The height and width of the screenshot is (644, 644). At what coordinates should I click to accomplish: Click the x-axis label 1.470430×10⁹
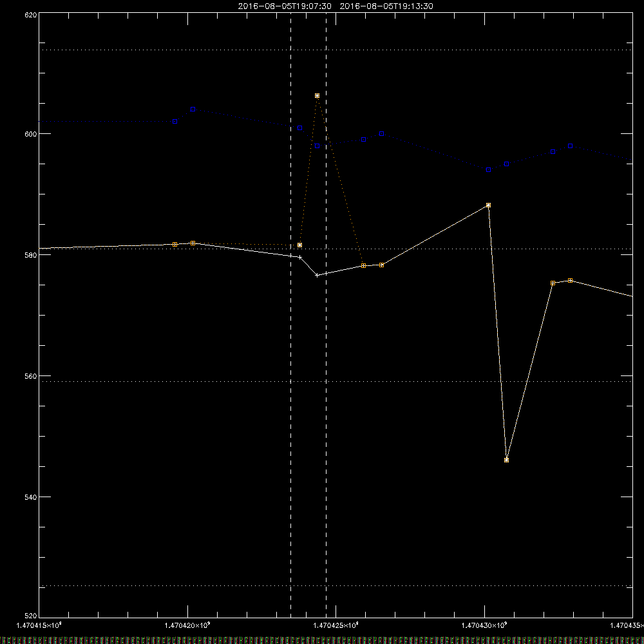pyautogui.click(x=485, y=625)
